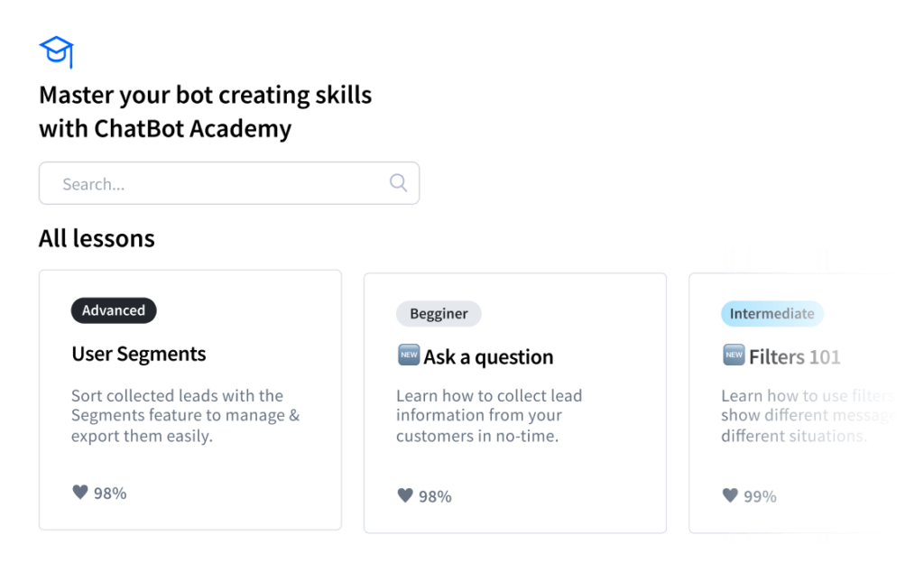Viewport: 924px width, 563px height.
Task: Click the heart icon on User Segments card
Action: coord(80,492)
